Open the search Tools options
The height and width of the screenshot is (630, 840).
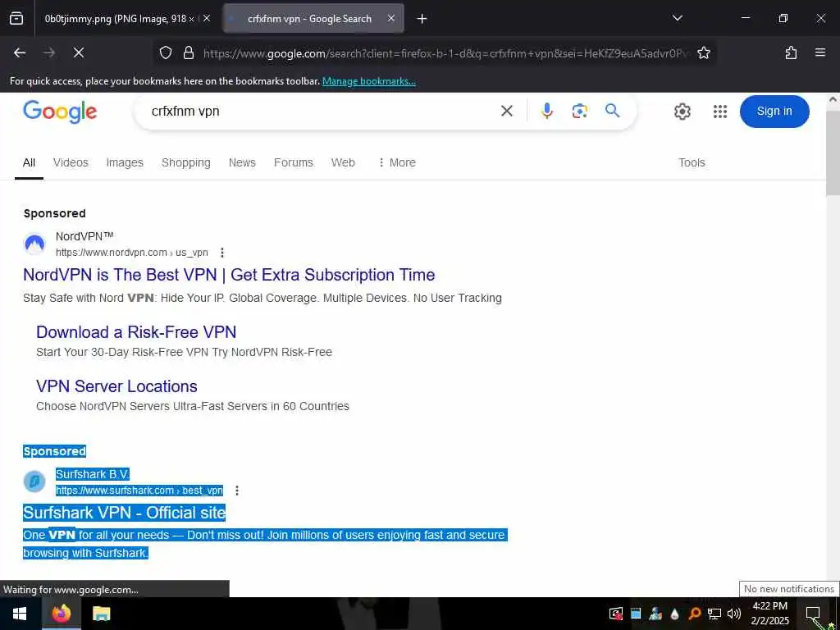tap(692, 162)
